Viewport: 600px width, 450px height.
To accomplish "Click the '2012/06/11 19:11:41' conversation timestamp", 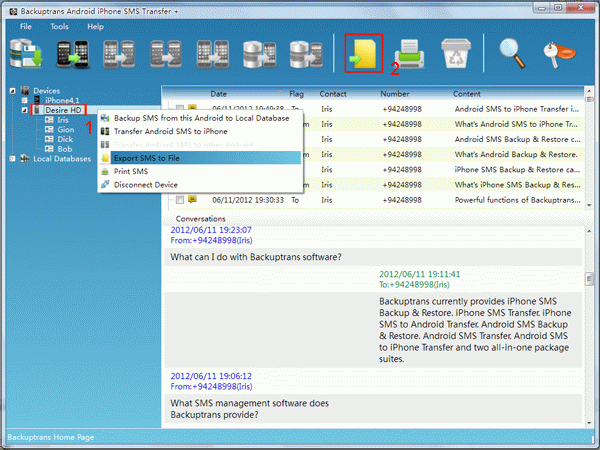I will [419, 274].
